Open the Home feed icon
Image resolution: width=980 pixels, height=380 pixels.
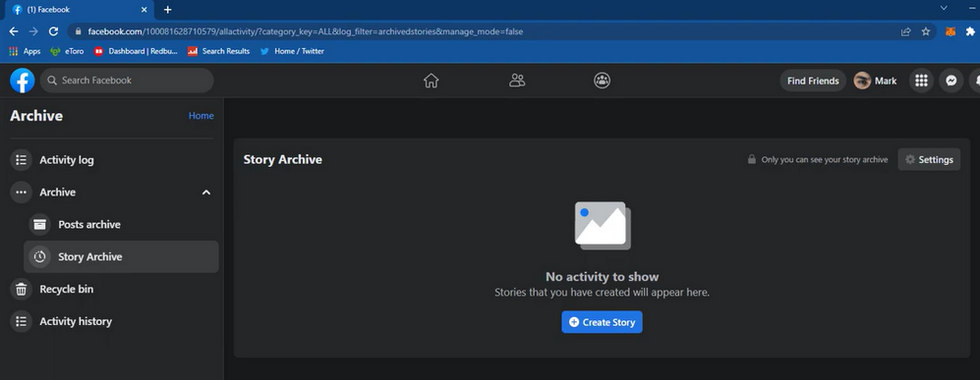tap(431, 81)
